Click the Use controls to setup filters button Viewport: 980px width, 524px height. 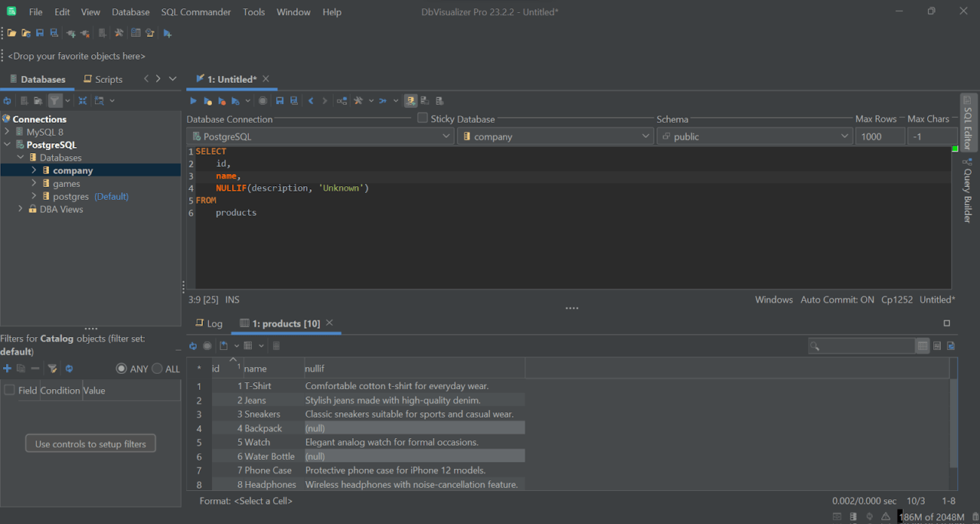pos(90,443)
